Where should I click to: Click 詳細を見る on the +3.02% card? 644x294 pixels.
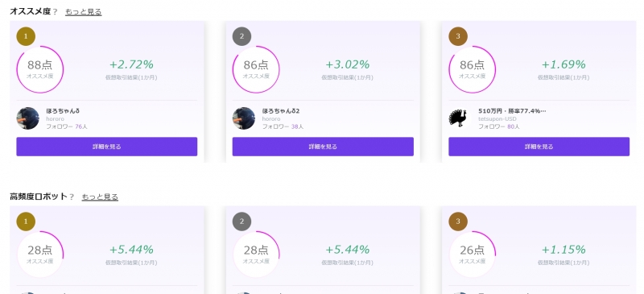click(x=323, y=147)
